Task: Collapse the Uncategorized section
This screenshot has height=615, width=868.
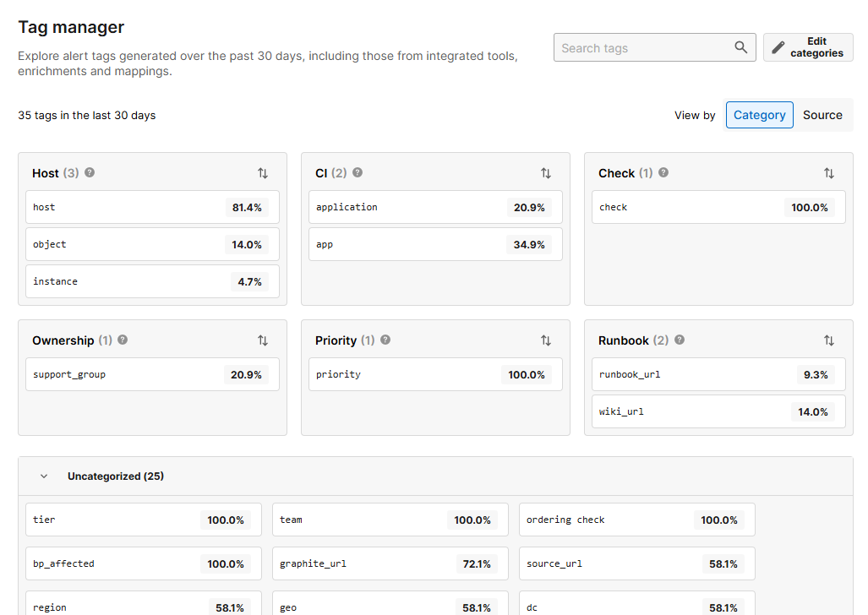Action: pyautogui.click(x=44, y=476)
